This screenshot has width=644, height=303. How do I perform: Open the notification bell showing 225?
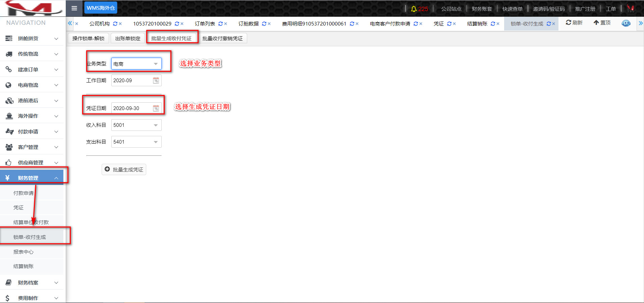419,9
